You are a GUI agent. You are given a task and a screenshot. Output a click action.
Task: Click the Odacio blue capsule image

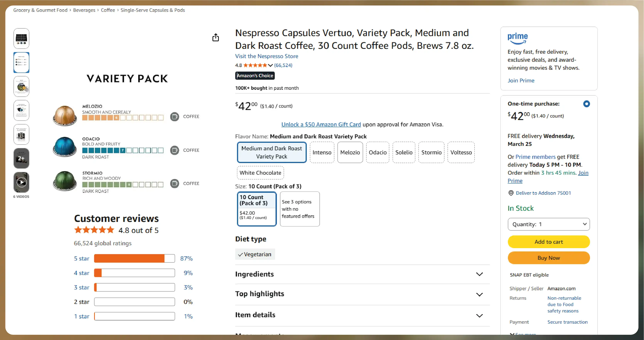click(x=65, y=147)
